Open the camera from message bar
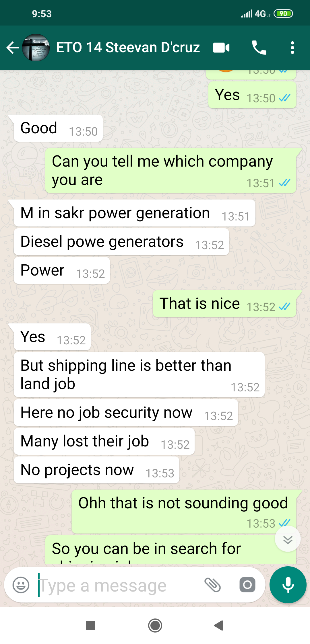The height and width of the screenshot is (644, 310). pyautogui.click(x=247, y=585)
